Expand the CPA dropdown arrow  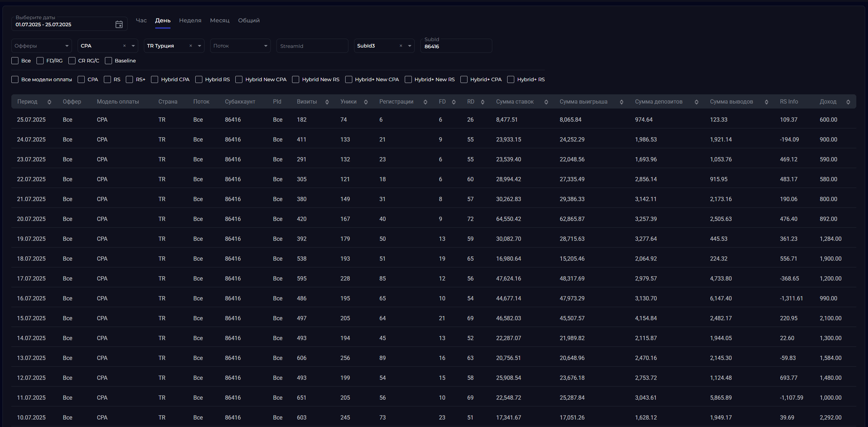(x=133, y=46)
